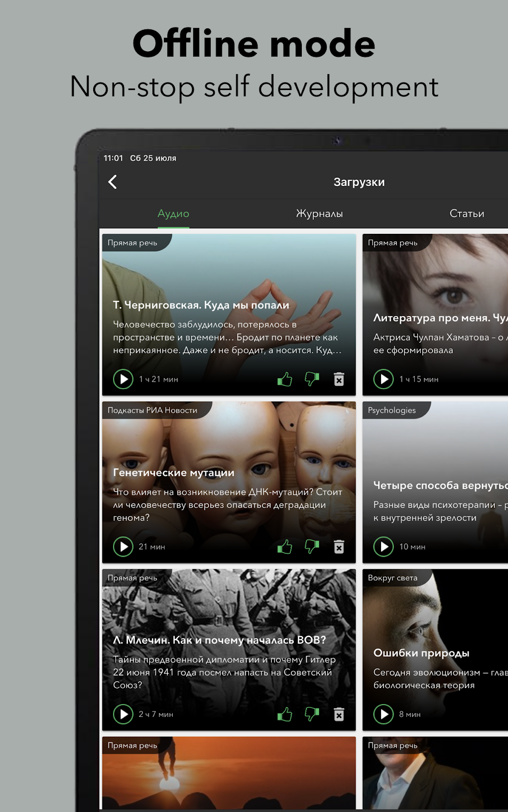
Task: Give thumbs down to Генетические мутации
Action: [312, 547]
